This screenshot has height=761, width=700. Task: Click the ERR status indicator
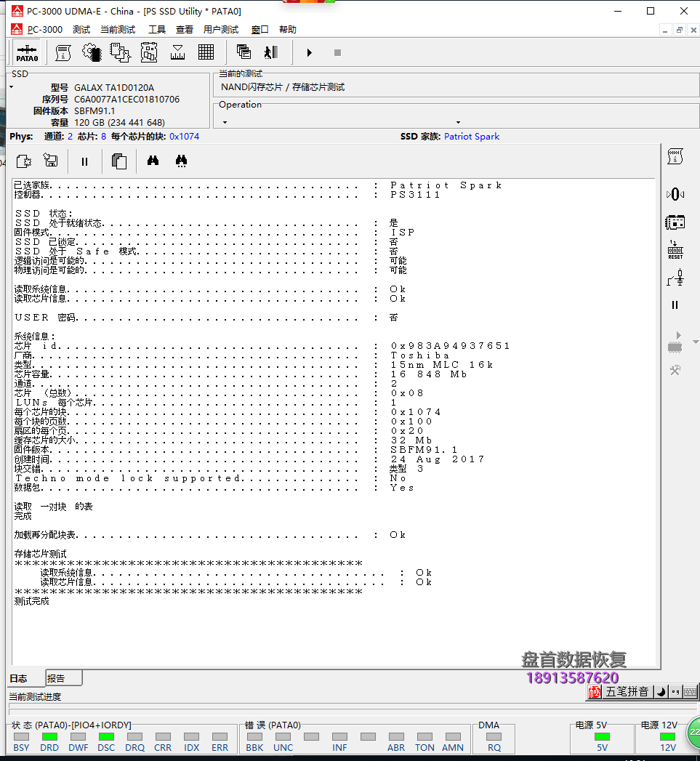tap(220, 737)
